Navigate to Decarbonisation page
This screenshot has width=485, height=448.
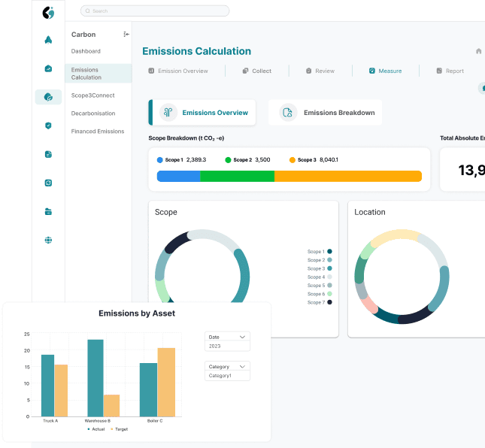pyautogui.click(x=93, y=114)
